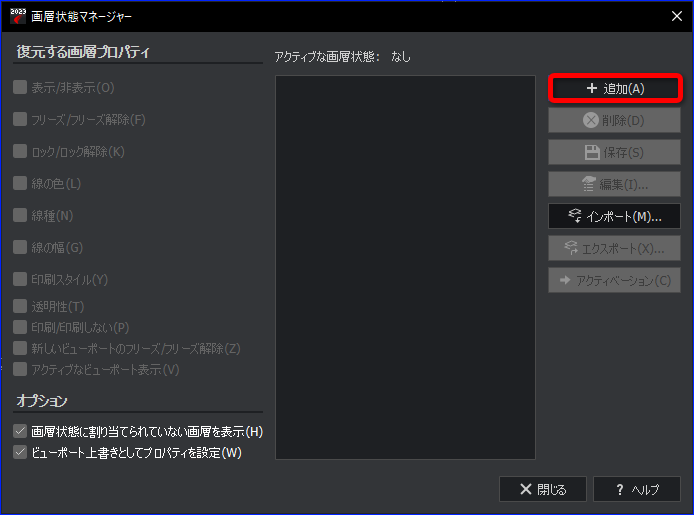Check the 線の色(L) checkbox
Image resolution: width=694 pixels, height=515 pixels.
20,183
